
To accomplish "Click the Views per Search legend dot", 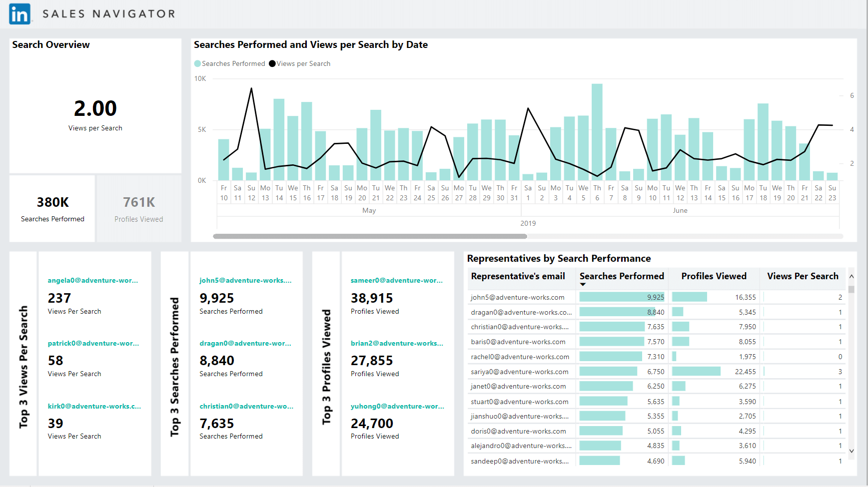I will (272, 63).
